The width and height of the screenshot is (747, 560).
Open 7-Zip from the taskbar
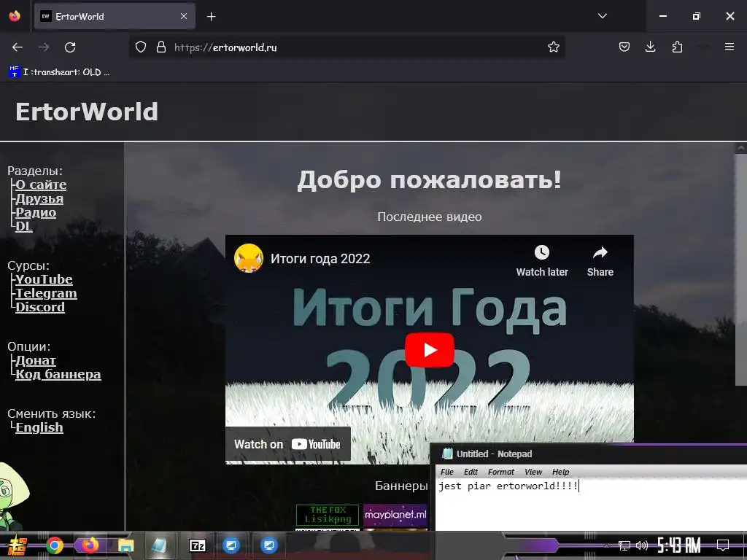click(x=197, y=545)
